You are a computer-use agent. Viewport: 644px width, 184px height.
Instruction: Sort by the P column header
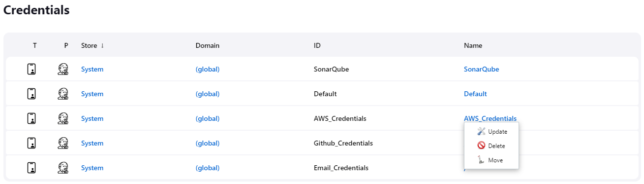pyautogui.click(x=66, y=45)
